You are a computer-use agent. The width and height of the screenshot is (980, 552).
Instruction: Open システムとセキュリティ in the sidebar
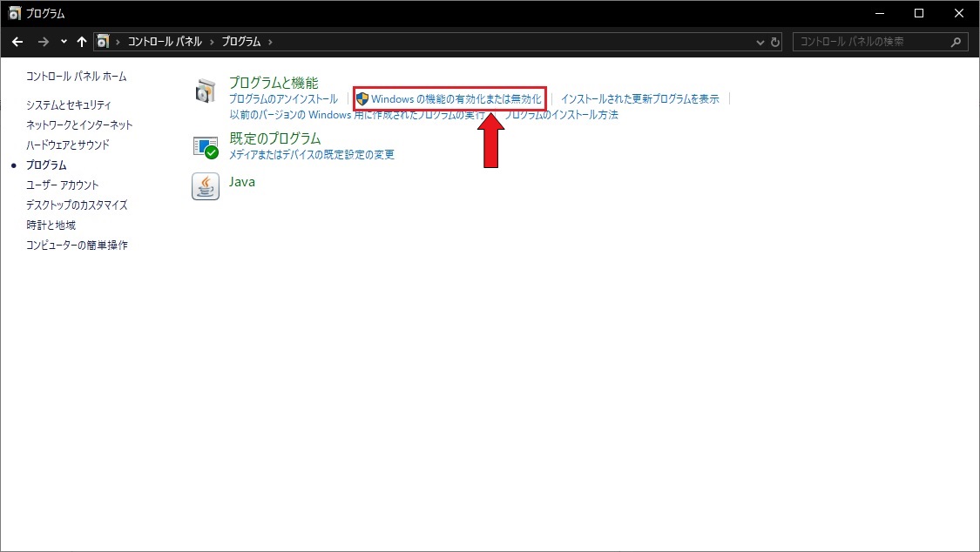[x=69, y=104]
